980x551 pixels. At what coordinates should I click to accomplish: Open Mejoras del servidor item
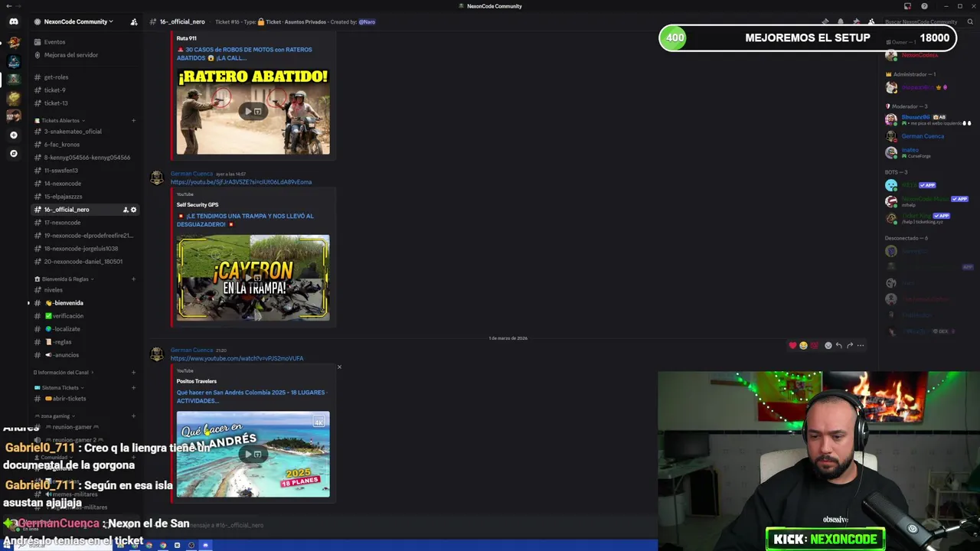pyautogui.click(x=70, y=55)
